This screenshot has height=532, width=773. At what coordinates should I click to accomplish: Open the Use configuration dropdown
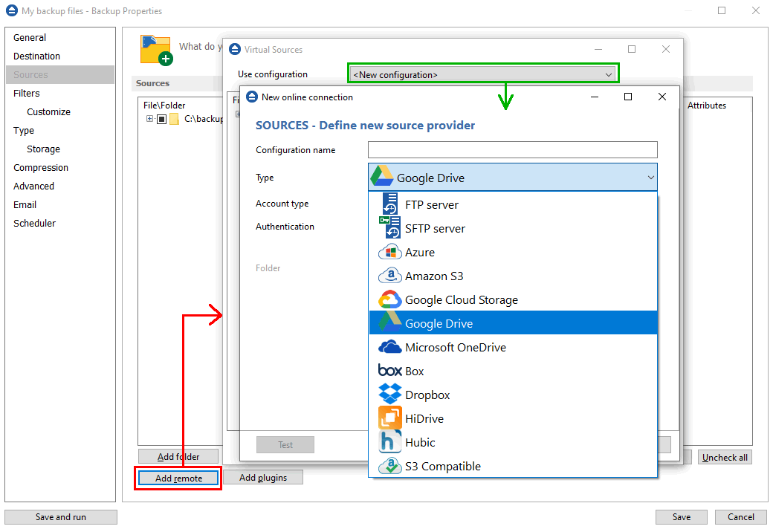pyautogui.click(x=483, y=74)
